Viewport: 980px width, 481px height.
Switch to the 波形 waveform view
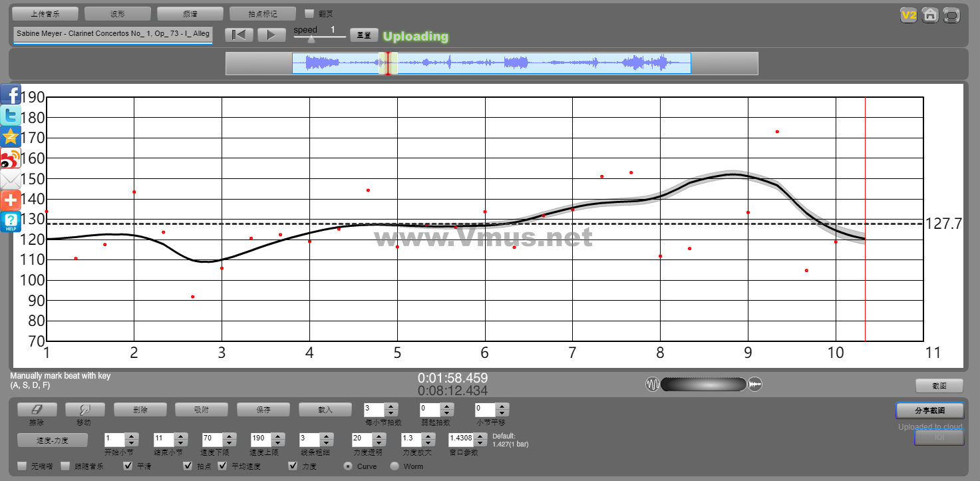click(118, 13)
